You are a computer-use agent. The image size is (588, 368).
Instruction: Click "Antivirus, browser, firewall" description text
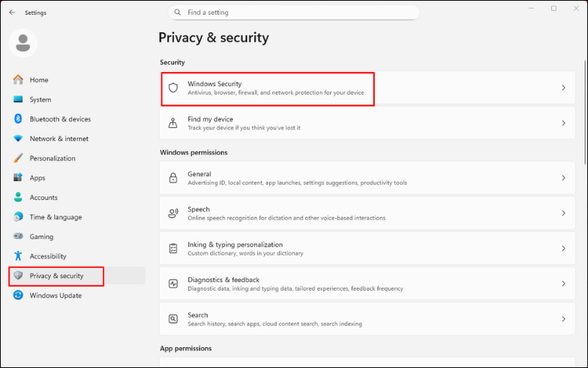point(276,93)
